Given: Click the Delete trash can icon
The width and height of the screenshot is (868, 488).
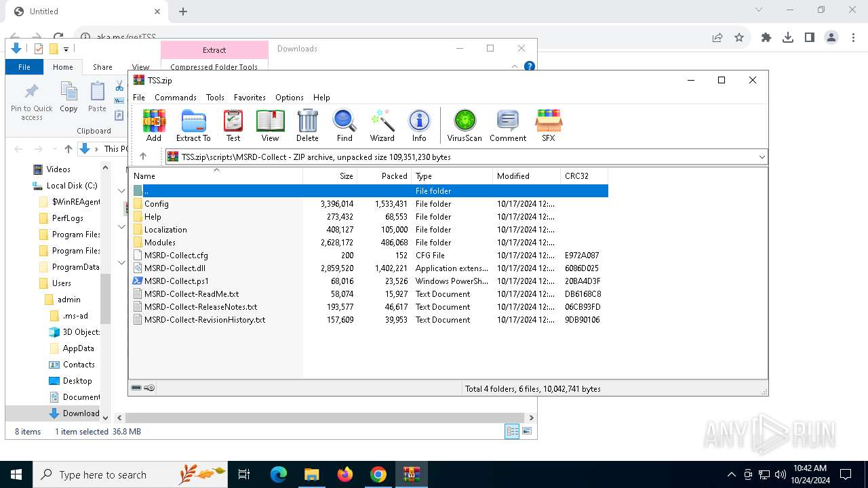Looking at the screenshot, I should pyautogui.click(x=307, y=125).
